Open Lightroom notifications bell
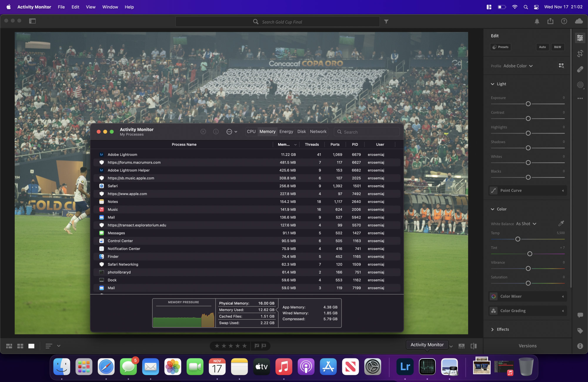Image resolution: width=588 pixels, height=382 pixels. (537, 21)
